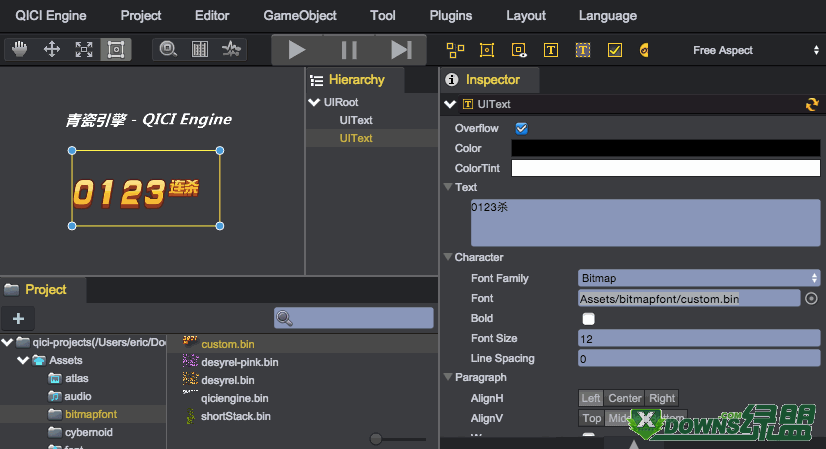Start the game with Play button
The height and width of the screenshot is (449, 826).
297,50
